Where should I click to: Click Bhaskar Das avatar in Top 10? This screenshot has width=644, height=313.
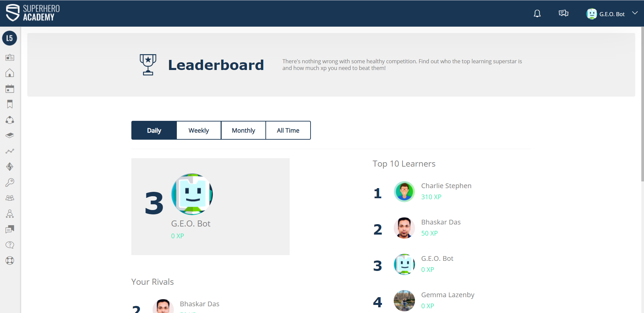[x=404, y=228]
